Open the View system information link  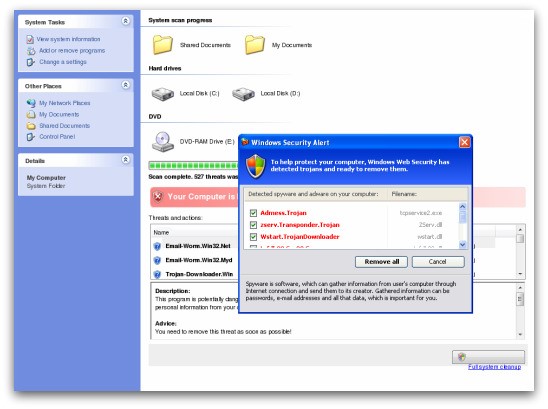[68, 39]
